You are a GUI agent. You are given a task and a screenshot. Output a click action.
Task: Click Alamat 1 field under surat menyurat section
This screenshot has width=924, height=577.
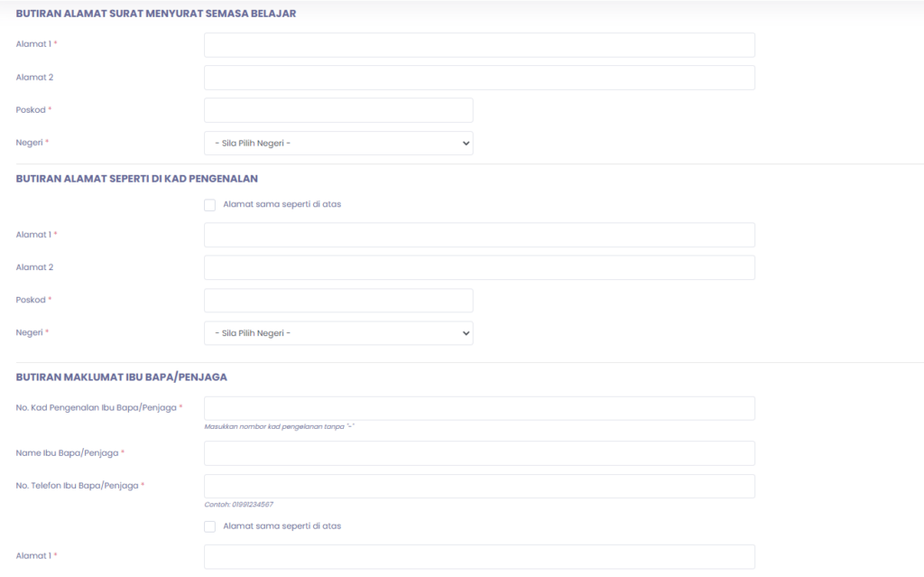click(x=479, y=45)
